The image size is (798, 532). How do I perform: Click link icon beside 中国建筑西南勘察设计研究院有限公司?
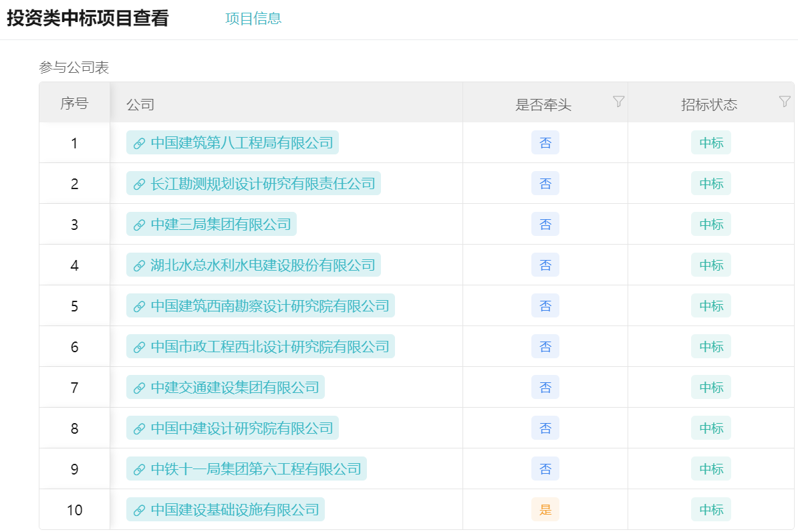pos(139,307)
